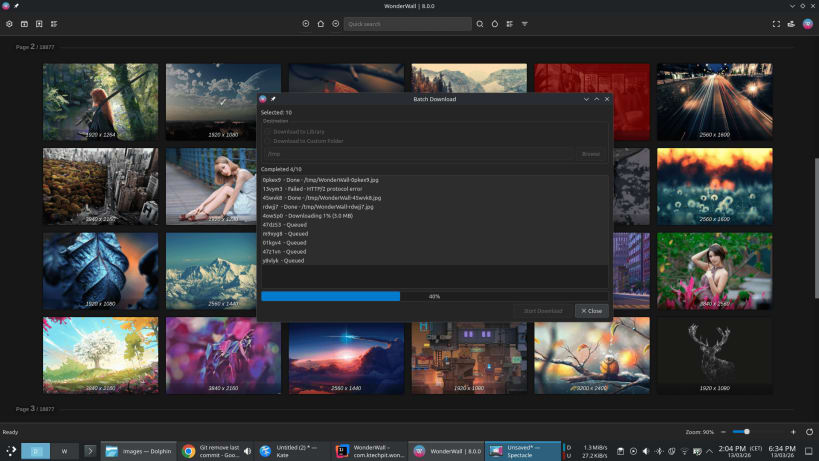819x461 pixels.
Task: Collapse the Batch Download dialog with down chevron
Action: click(586, 99)
